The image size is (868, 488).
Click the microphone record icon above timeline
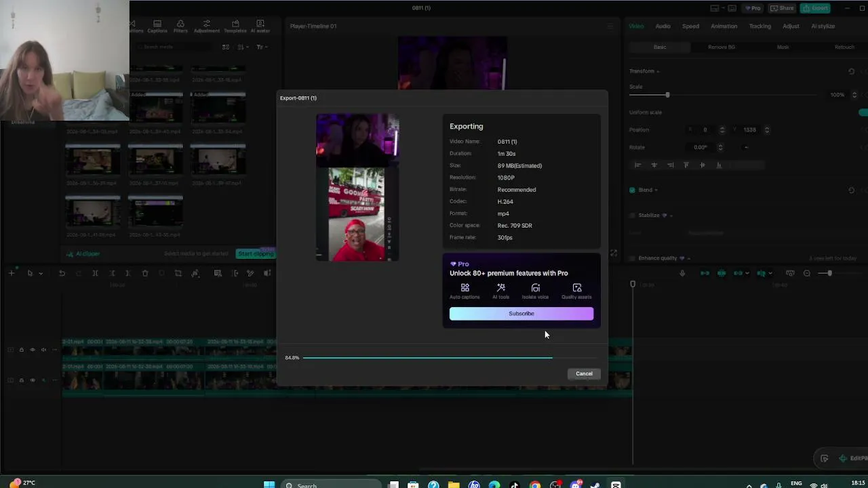pos(682,273)
